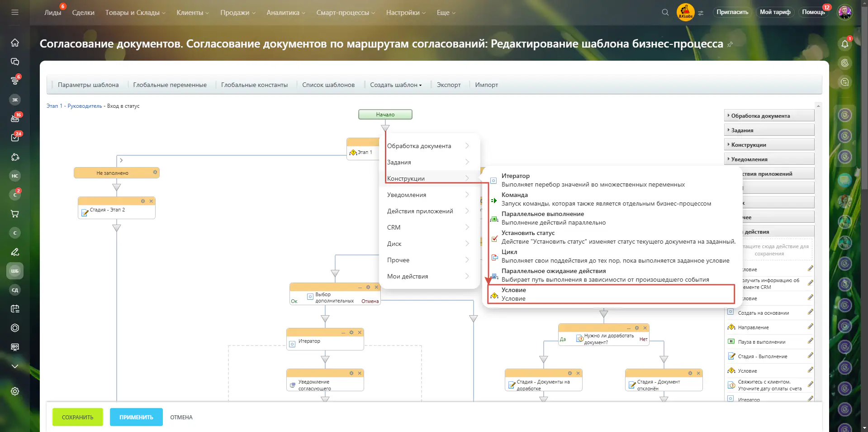This screenshot has width=868, height=432.
Task: Collapse the Нужно ли доработать документ block
Action: pyautogui.click(x=628, y=328)
